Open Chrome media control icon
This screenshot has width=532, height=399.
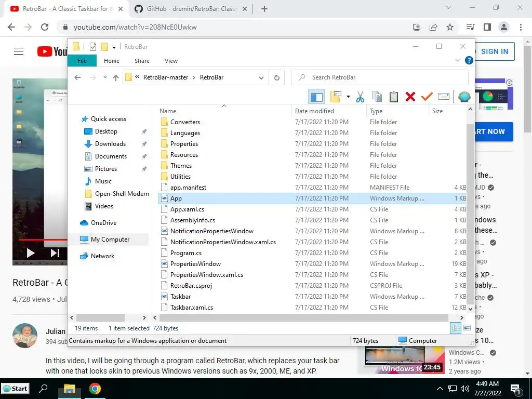click(471, 27)
